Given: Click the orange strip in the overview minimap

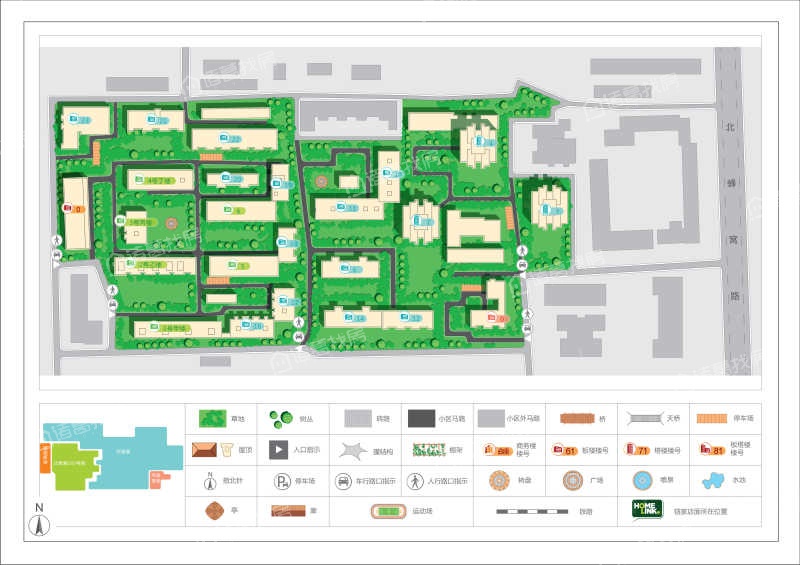Looking at the screenshot, I should 45,458.
